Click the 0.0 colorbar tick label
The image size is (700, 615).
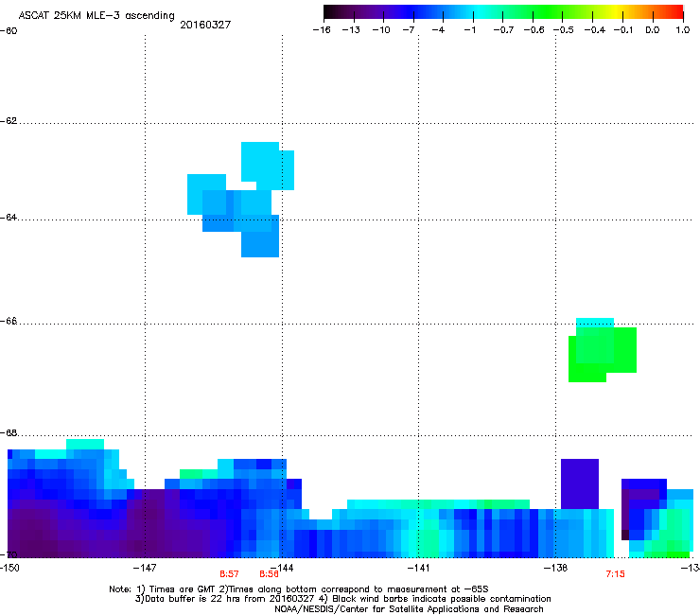tap(653, 30)
